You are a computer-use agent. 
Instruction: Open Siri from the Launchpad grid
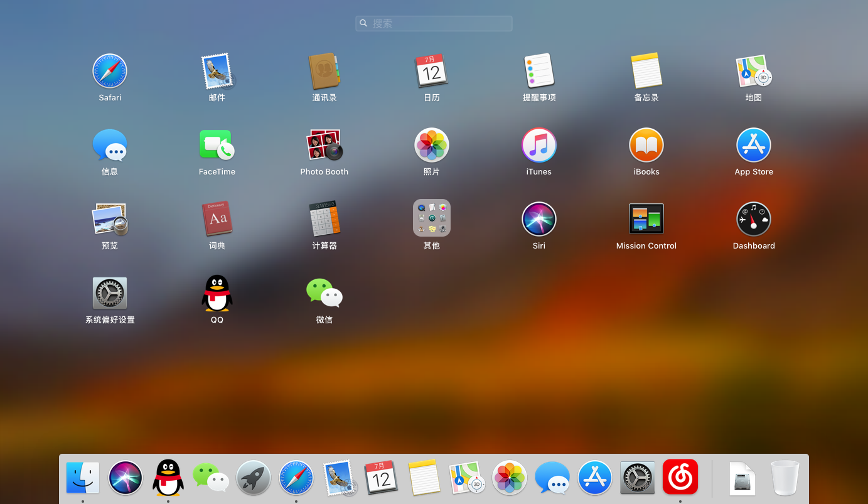coord(539,219)
